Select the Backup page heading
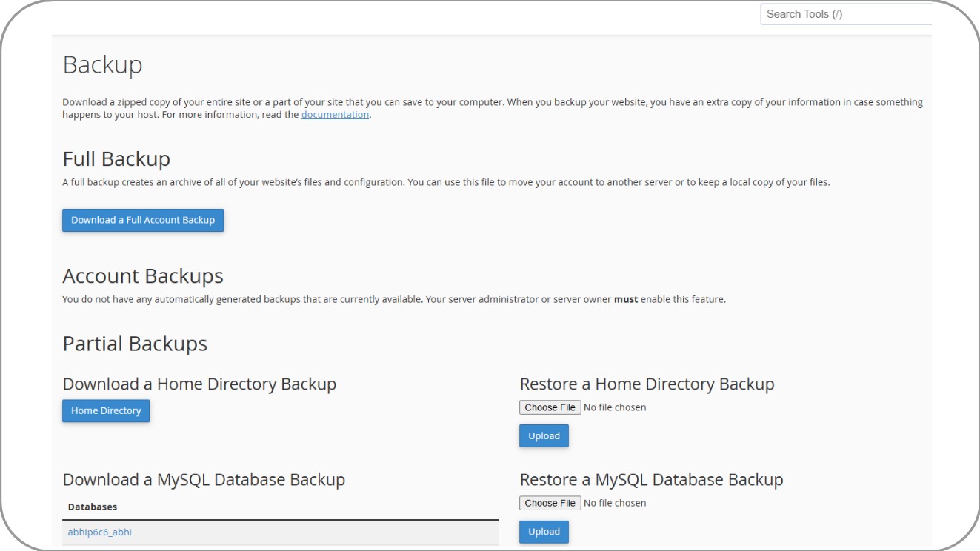Screen dimensions: 980x551 [x=102, y=65]
